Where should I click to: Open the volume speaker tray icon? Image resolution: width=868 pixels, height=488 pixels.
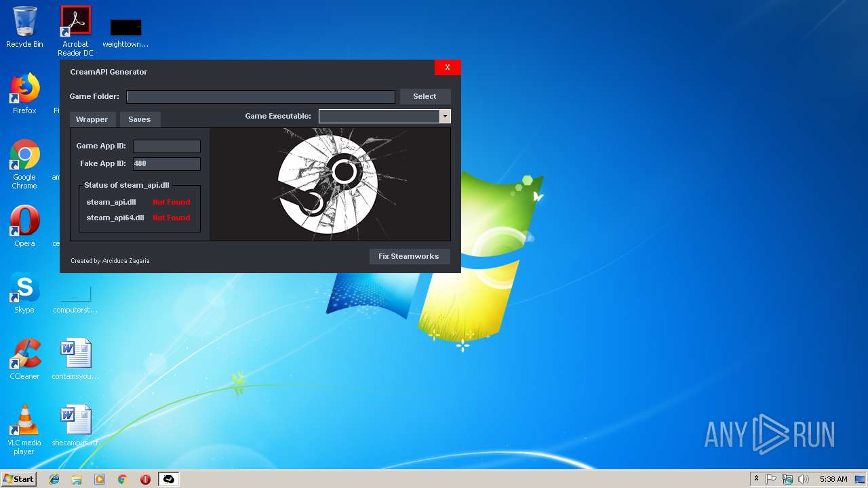coord(804,479)
